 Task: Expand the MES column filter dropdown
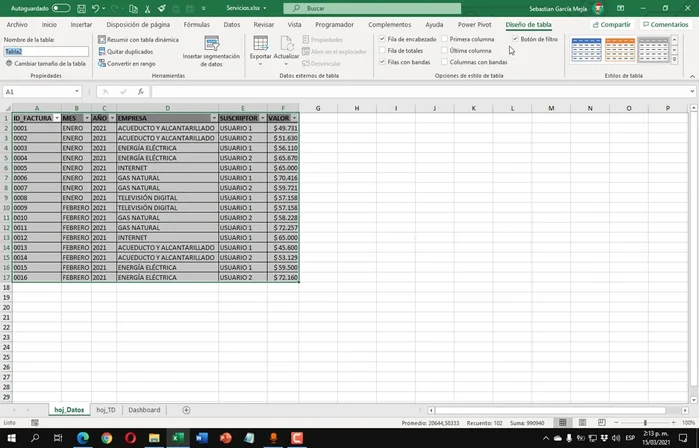coord(86,118)
